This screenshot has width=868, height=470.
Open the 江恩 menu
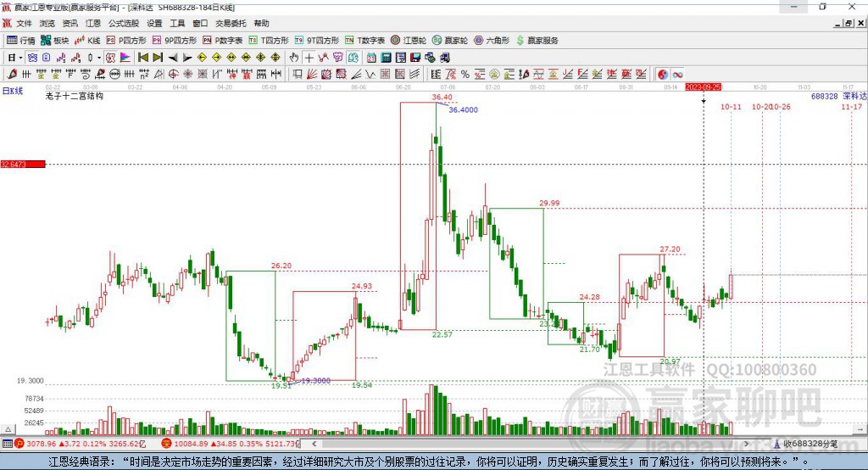coord(93,23)
